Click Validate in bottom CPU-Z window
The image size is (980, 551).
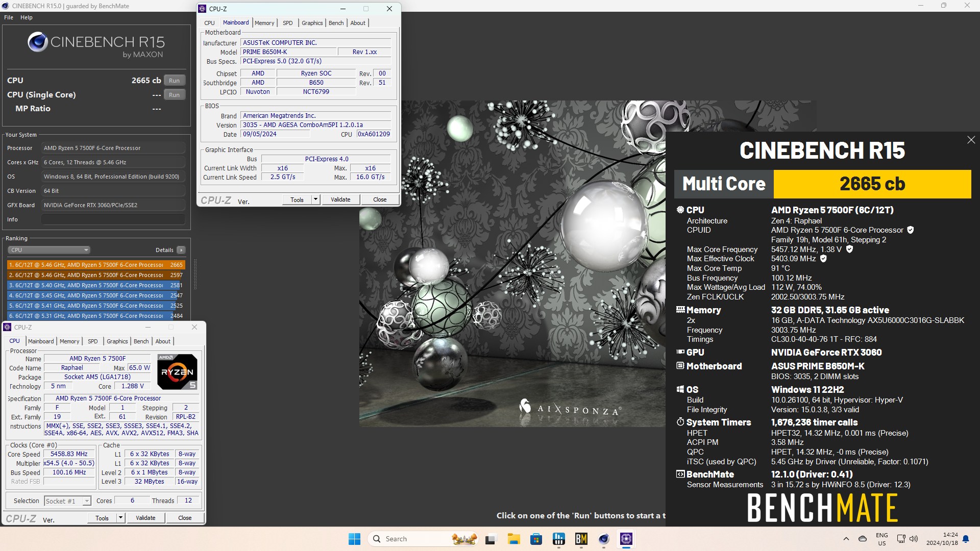(145, 518)
